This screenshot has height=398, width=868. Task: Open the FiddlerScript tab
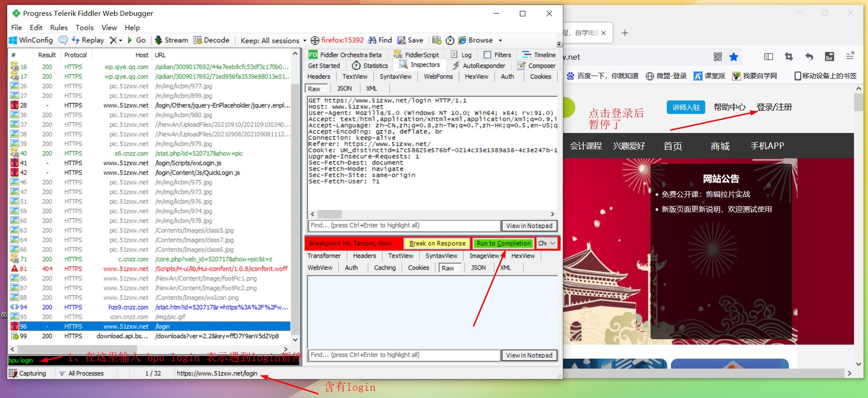(416, 55)
